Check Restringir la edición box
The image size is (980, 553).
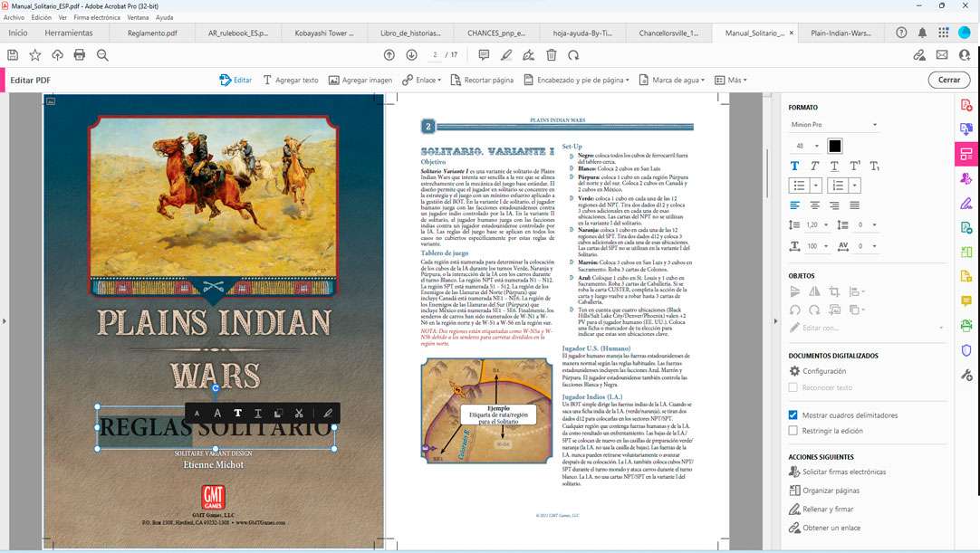coord(793,431)
